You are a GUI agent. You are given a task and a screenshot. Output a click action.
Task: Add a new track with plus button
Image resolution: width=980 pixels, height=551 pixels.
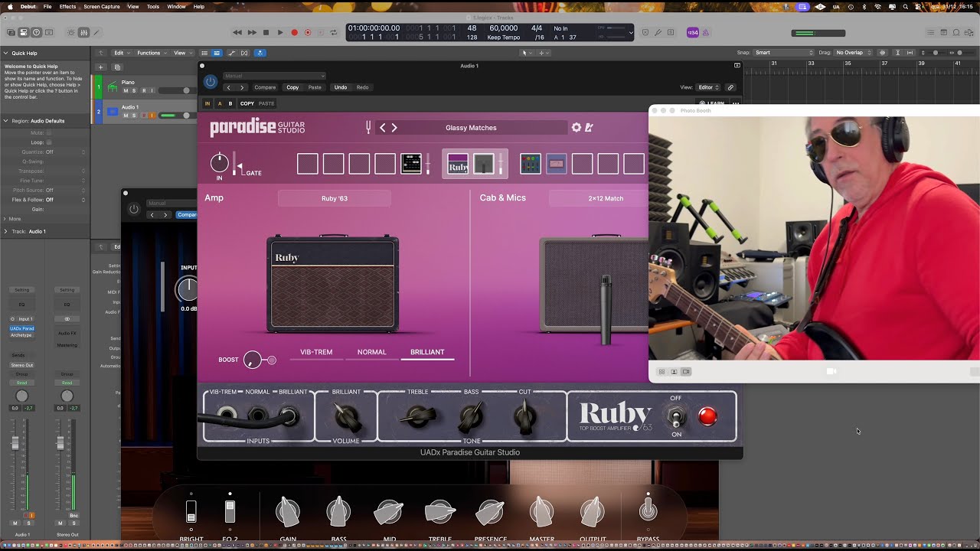pyautogui.click(x=100, y=67)
